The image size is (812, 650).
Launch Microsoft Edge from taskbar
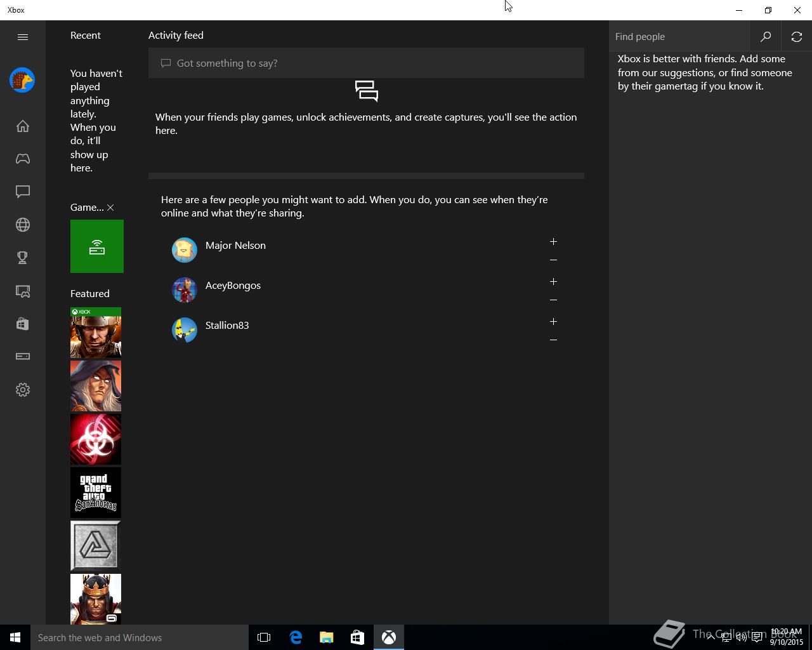[296, 637]
